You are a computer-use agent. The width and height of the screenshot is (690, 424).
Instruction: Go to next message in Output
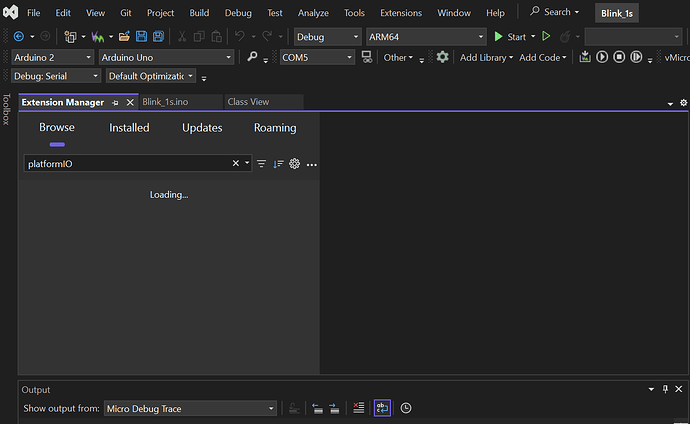pyautogui.click(x=334, y=409)
